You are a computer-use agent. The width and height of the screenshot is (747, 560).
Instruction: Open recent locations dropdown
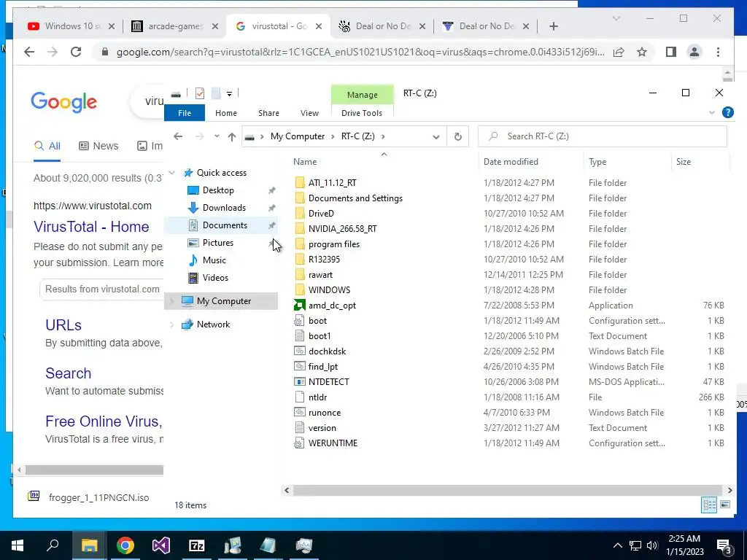(217, 136)
